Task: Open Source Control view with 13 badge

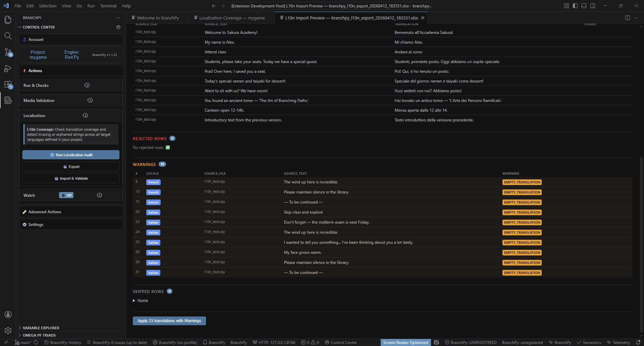Action: point(8,52)
